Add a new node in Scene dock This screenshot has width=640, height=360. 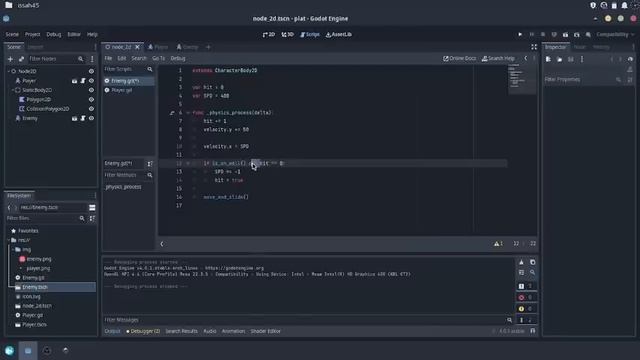[x=10, y=59]
